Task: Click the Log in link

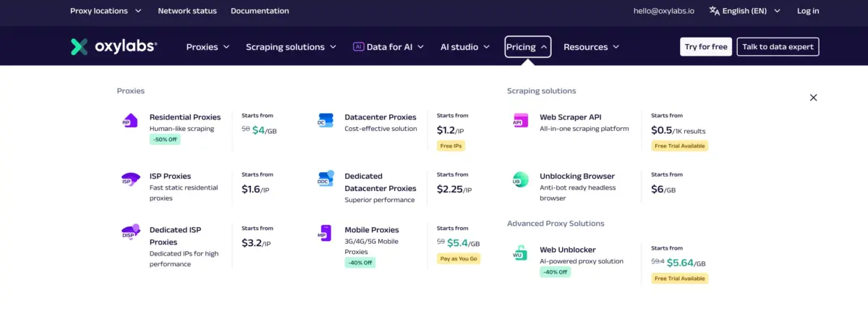Action: pyautogui.click(x=808, y=11)
